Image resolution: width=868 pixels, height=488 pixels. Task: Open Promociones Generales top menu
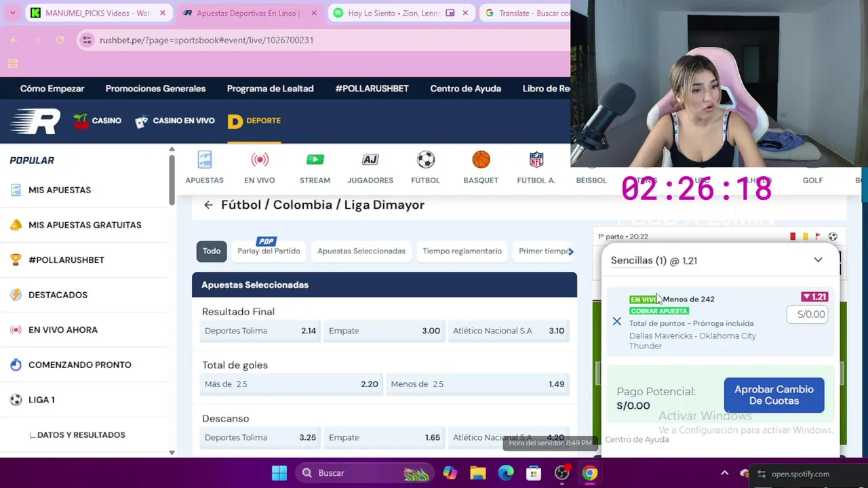155,89
